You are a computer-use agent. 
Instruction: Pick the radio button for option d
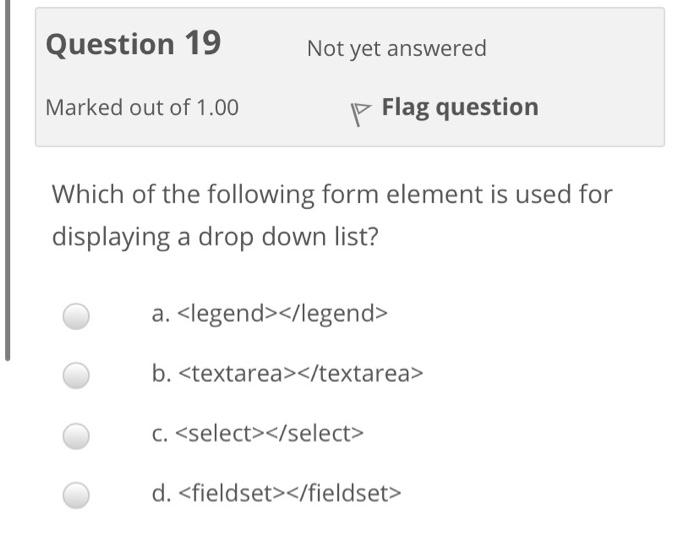tap(77, 493)
